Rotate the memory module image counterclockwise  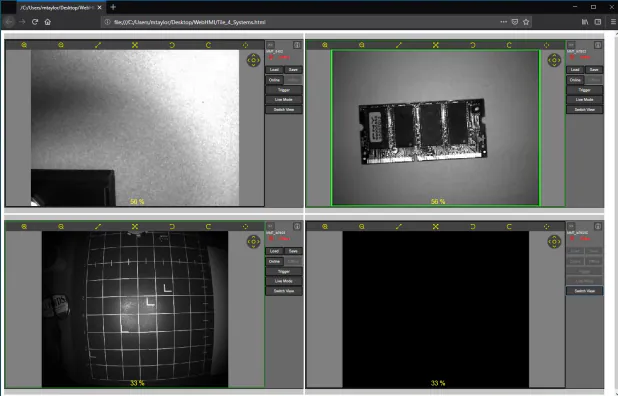click(x=473, y=45)
